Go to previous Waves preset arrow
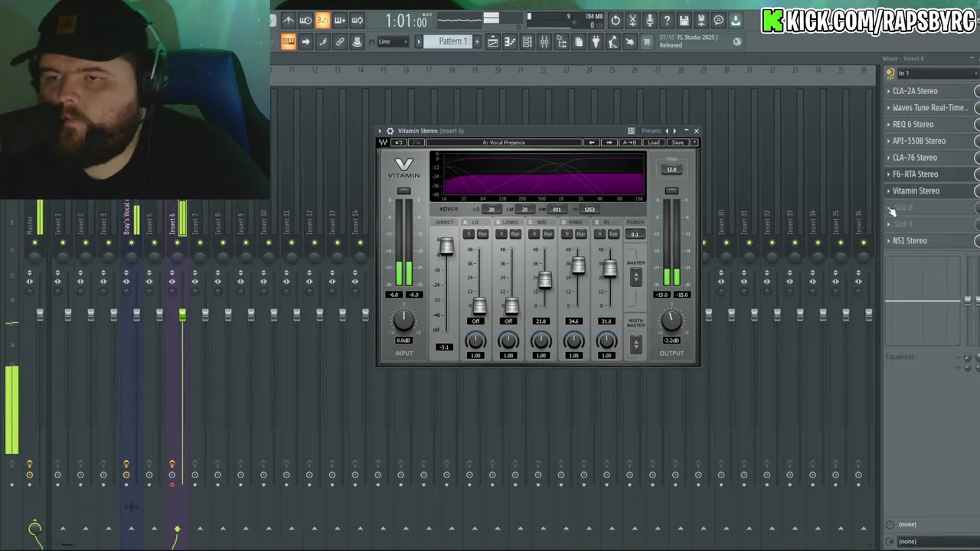The height and width of the screenshot is (551, 980). click(591, 142)
